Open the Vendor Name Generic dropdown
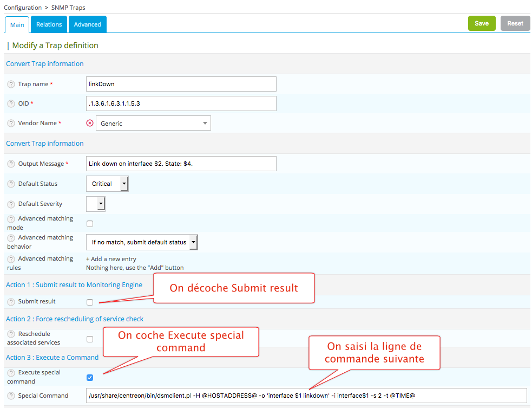Image resolution: width=532 pixels, height=408 pixels. coord(153,124)
